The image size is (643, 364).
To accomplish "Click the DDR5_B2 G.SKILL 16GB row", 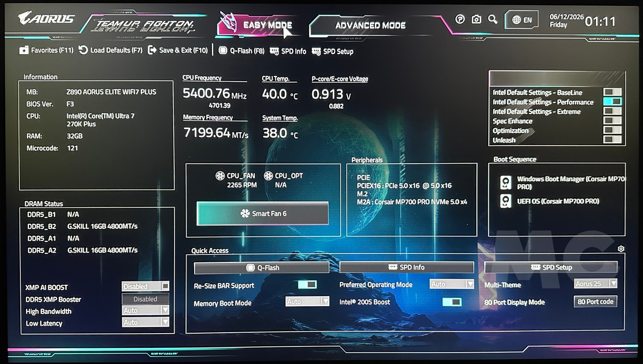I will tap(83, 226).
